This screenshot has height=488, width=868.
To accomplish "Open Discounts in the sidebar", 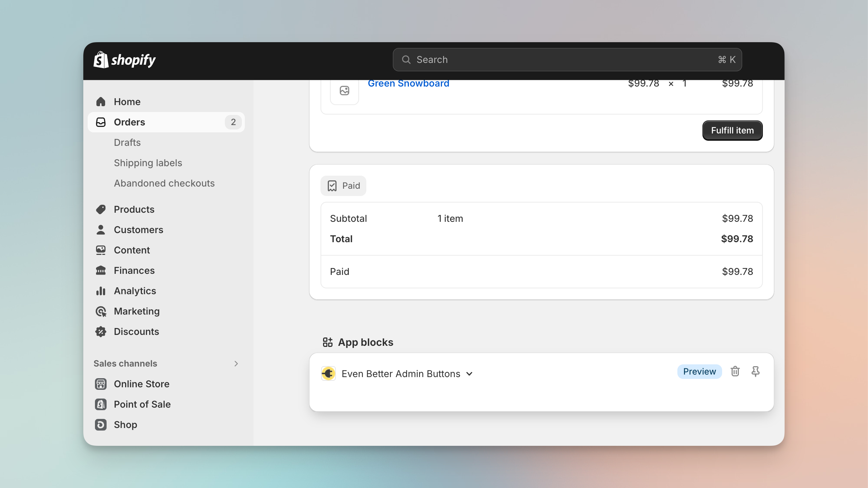I will point(166,332).
